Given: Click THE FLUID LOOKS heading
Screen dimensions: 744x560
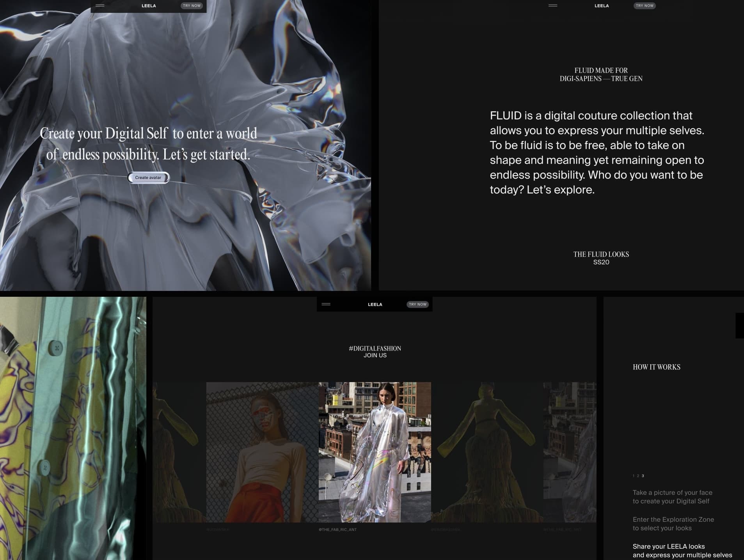Looking at the screenshot, I should point(601,254).
